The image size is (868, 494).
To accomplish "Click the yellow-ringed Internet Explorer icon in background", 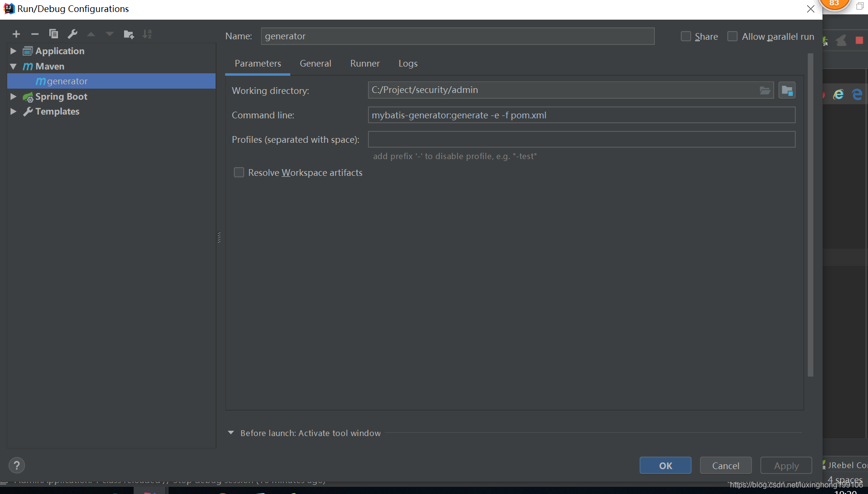I will [838, 94].
